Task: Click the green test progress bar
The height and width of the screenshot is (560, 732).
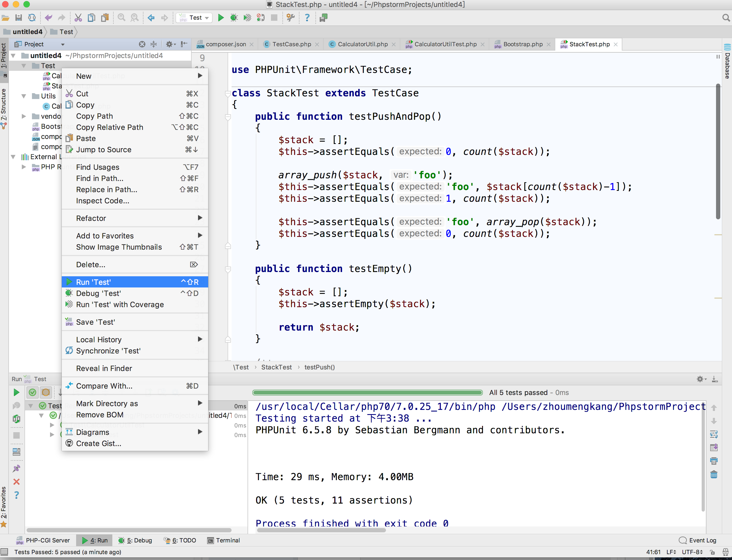Action: [x=367, y=392]
